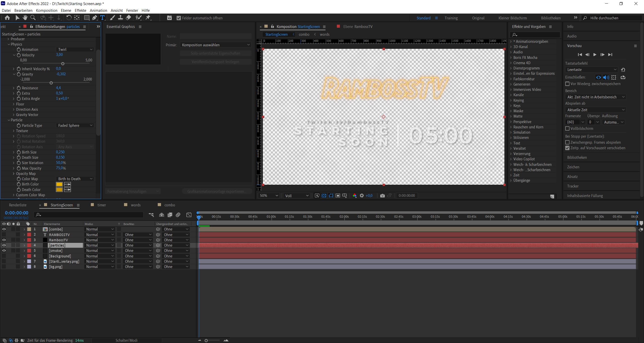Open the Komposition menu
This screenshot has width=644, height=343.
pos(47,10)
